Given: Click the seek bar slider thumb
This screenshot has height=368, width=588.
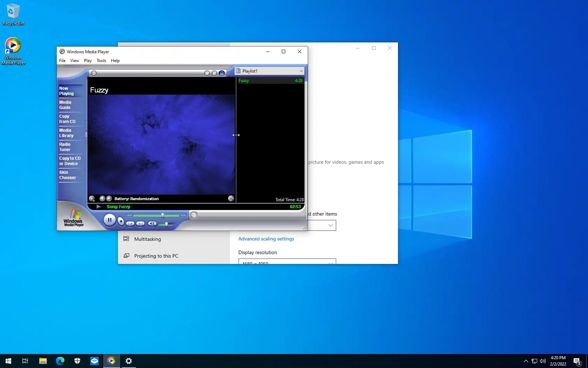Looking at the screenshot, I should [x=162, y=215].
